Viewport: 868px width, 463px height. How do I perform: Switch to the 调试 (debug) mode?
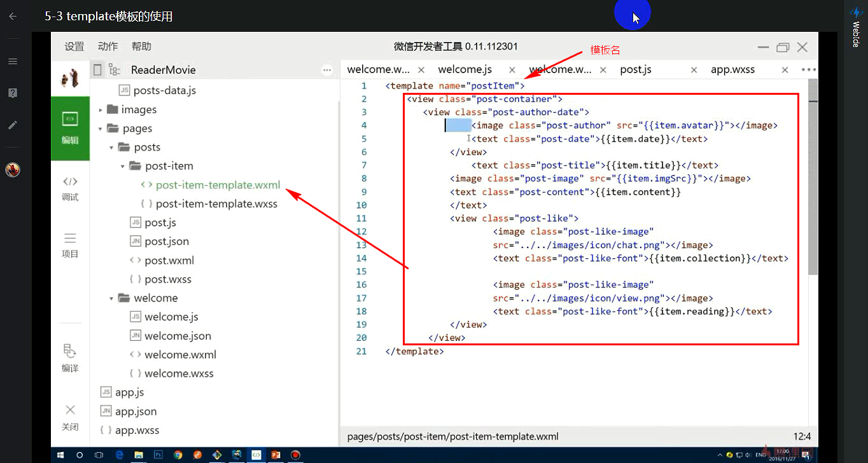tap(70, 189)
